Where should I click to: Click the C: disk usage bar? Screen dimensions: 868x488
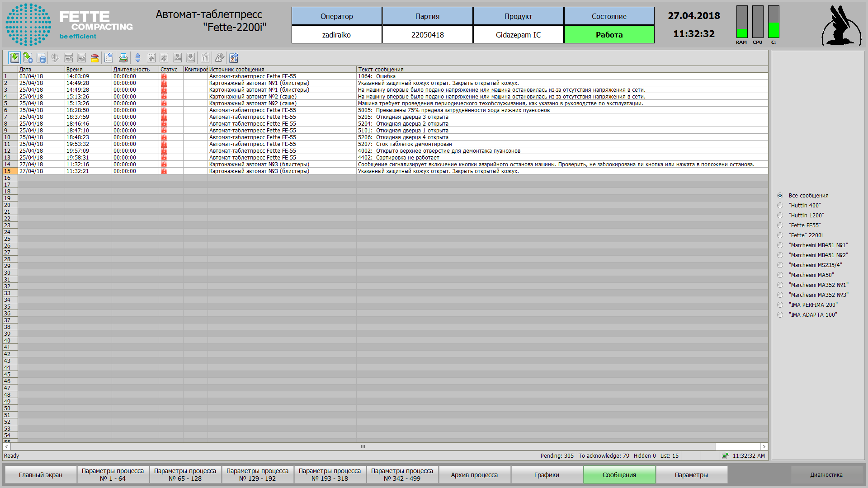click(x=774, y=22)
